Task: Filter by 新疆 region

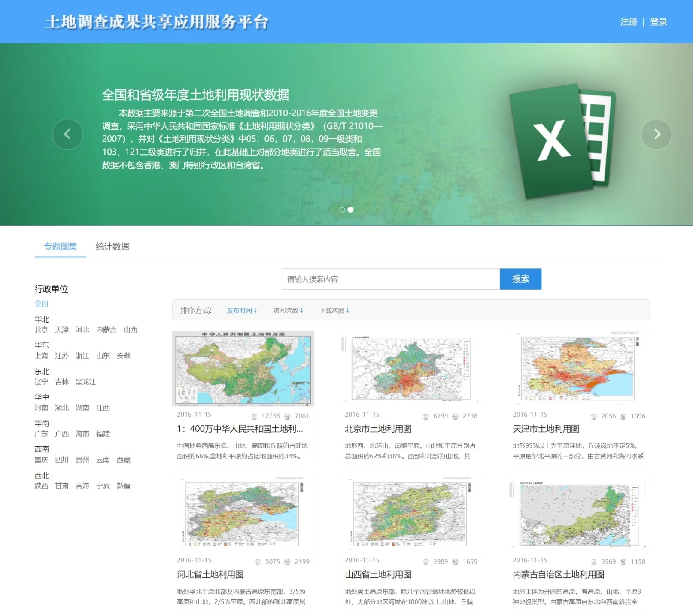Action: pyautogui.click(x=124, y=486)
